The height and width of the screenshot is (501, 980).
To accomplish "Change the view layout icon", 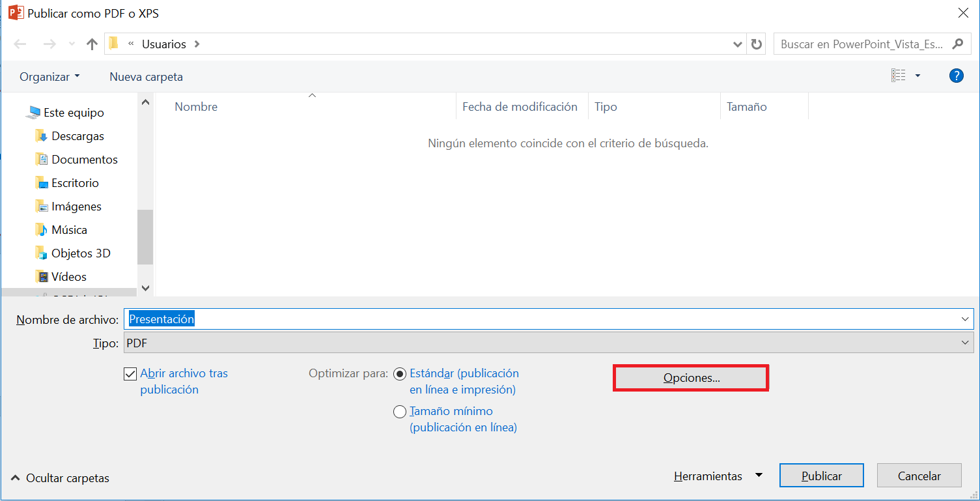I will point(899,76).
